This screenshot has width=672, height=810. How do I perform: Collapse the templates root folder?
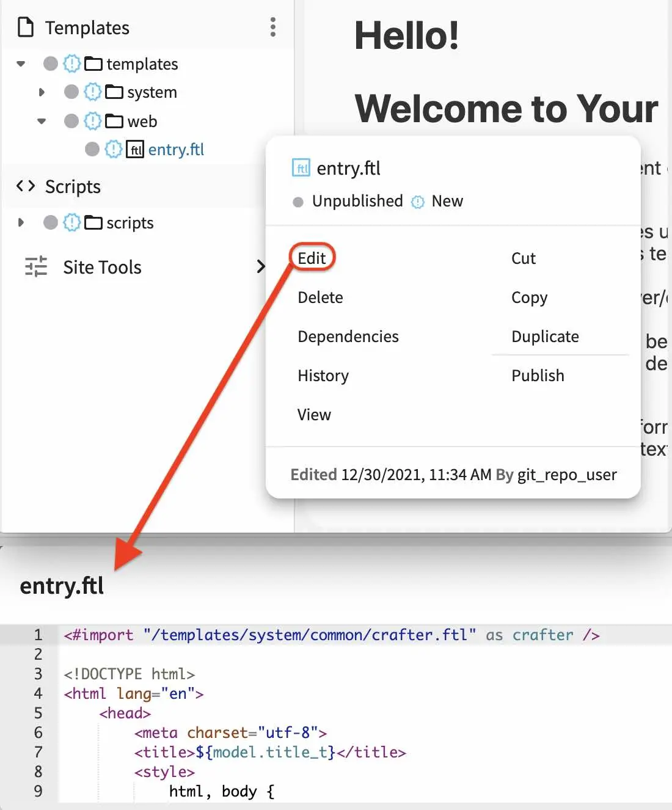tap(21, 64)
